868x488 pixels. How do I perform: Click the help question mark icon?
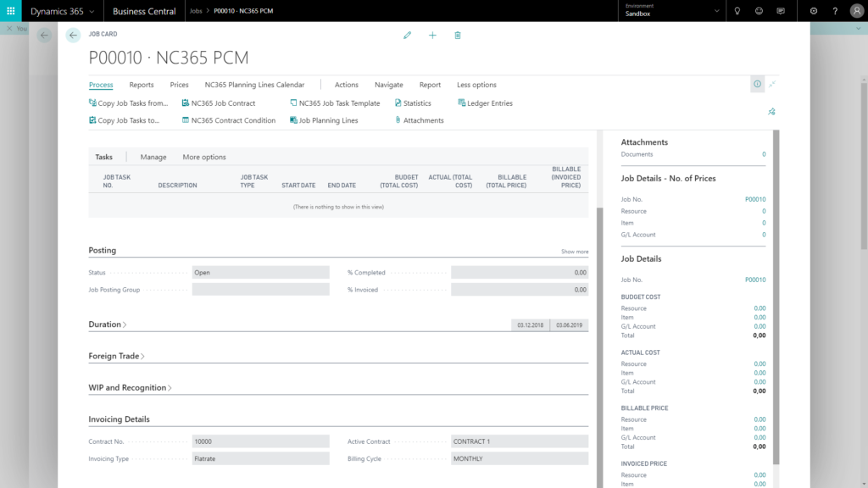click(x=835, y=10)
